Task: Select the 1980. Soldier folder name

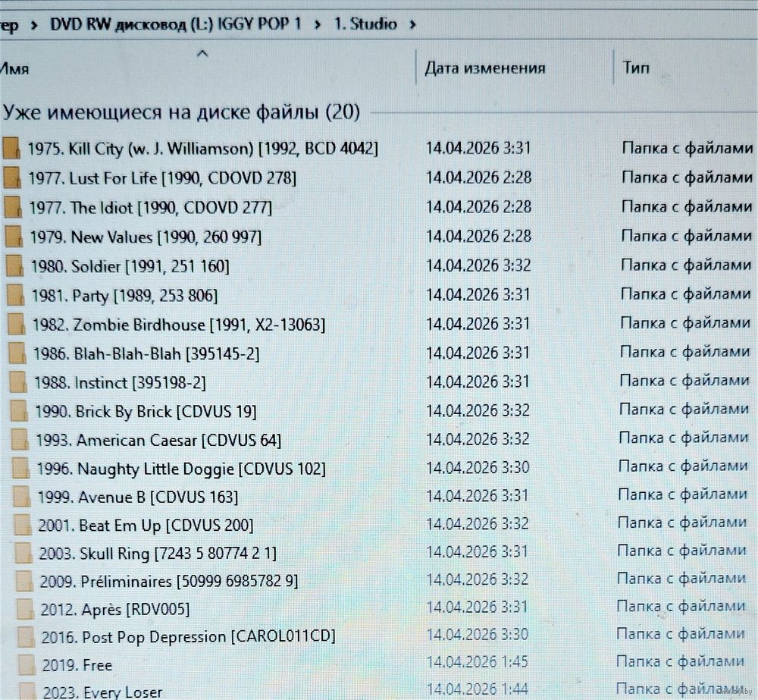Action: 130,266
